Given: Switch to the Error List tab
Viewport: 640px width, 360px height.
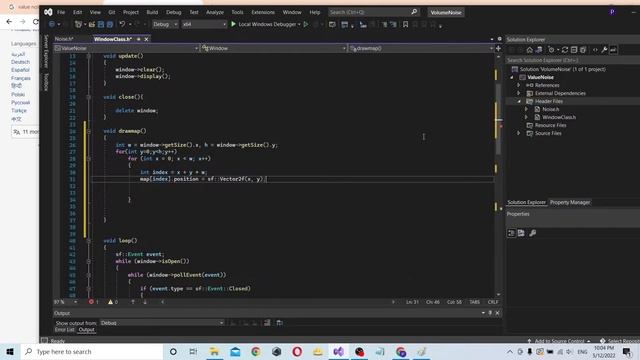Looking at the screenshot, I should 64,329.
